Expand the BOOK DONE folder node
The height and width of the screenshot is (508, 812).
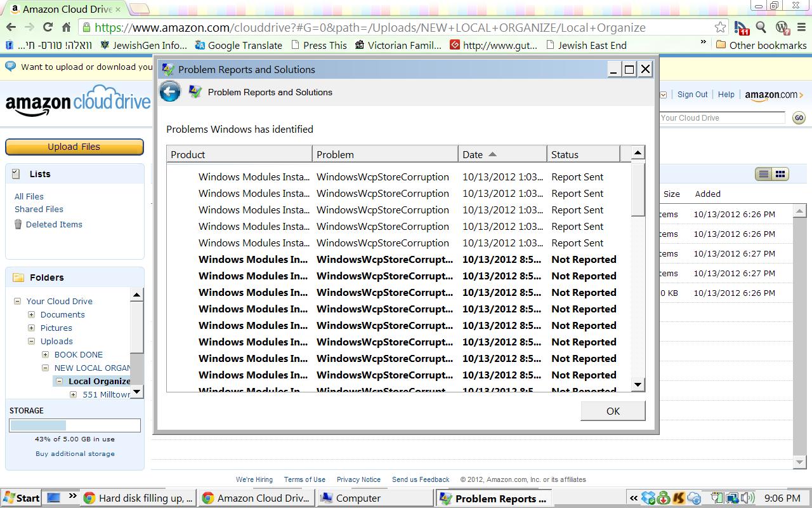[x=46, y=354]
